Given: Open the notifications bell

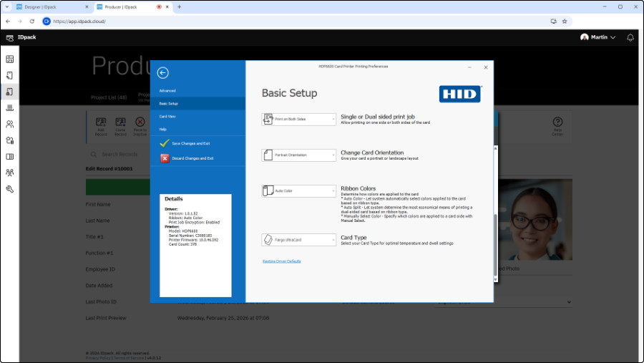Looking at the screenshot, I should [x=630, y=37].
